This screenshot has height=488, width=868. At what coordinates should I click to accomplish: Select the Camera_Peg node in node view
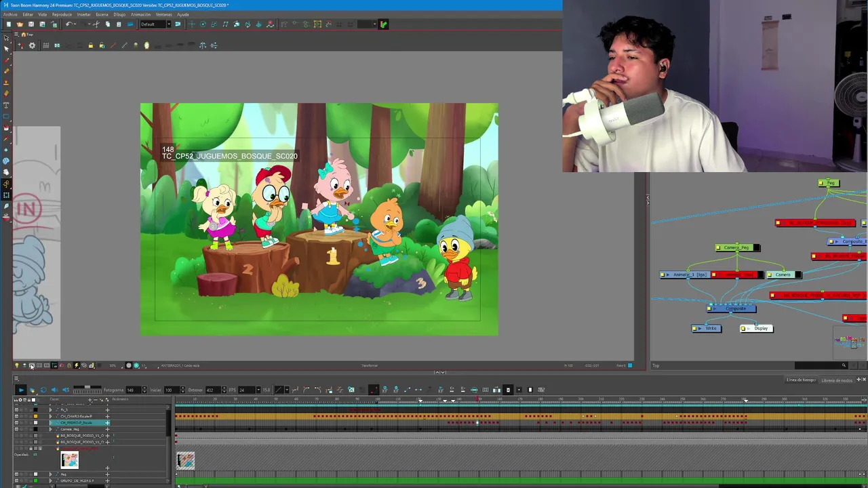pos(737,247)
